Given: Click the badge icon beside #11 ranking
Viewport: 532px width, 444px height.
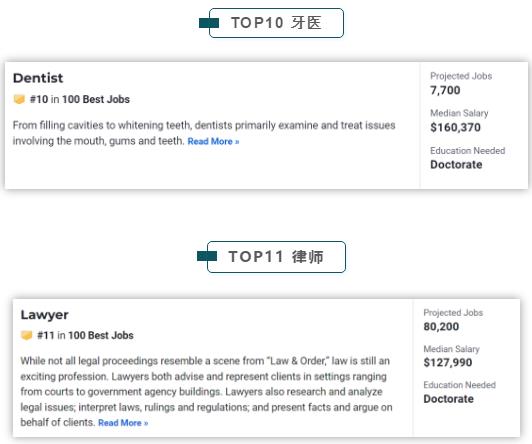Looking at the screenshot, I should click(x=26, y=335).
